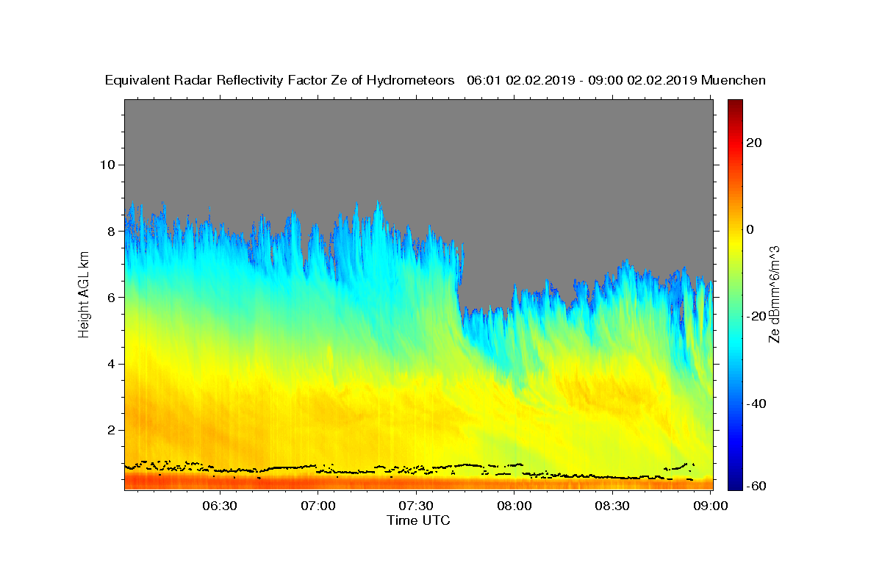Click the date range '06:01 02.02.2019 - 09:00 02.02.2019 Muenchen'

pyautogui.click(x=616, y=81)
